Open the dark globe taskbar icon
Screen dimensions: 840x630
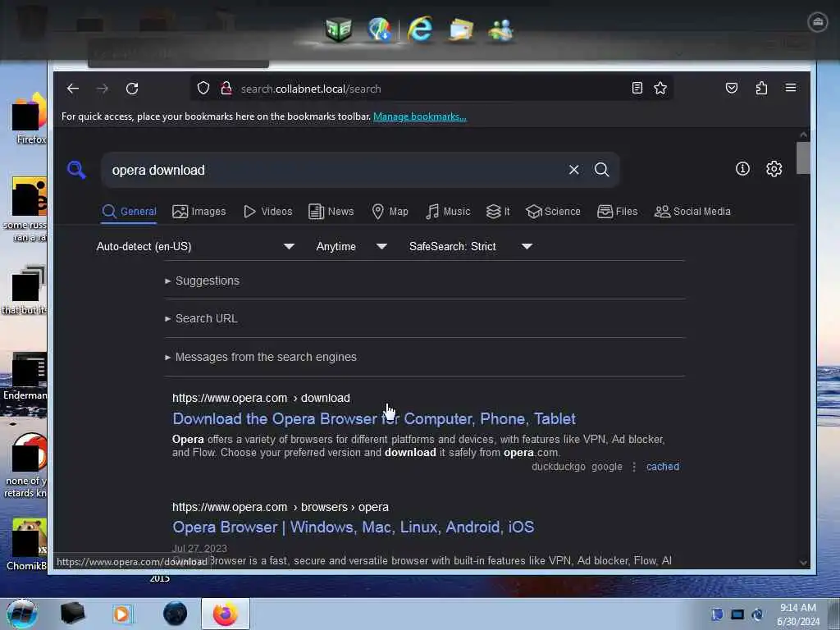pos(176,614)
